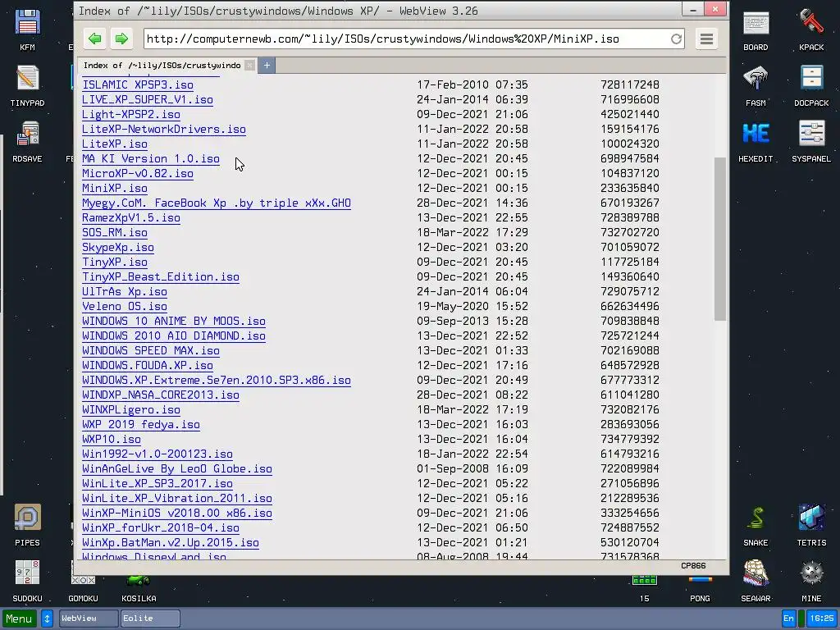840x630 pixels.
Task: Open the TinyXP.iso link
Action: tap(115, 262)
